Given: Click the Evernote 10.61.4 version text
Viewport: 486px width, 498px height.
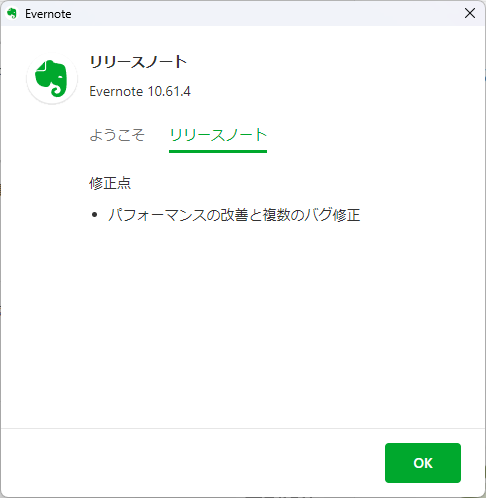Looking at the screenshot, I should (x=140, y=91).
